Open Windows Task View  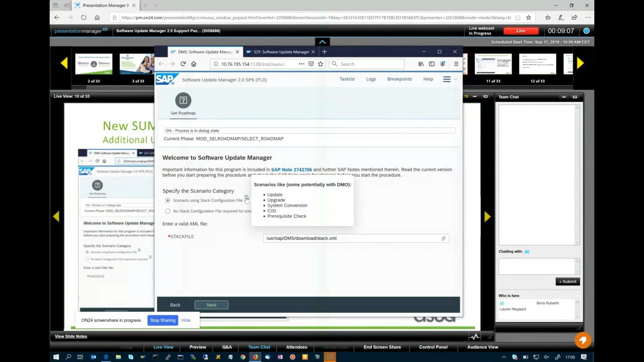[x=80, y=357]
